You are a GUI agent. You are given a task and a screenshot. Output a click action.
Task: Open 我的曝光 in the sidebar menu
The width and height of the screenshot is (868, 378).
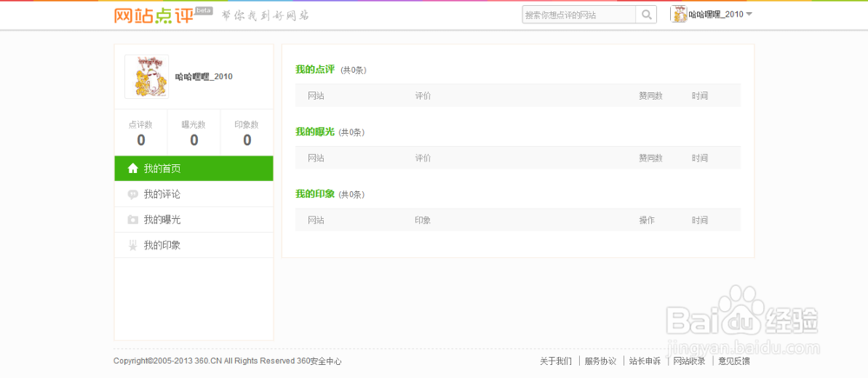coord(194,220)
